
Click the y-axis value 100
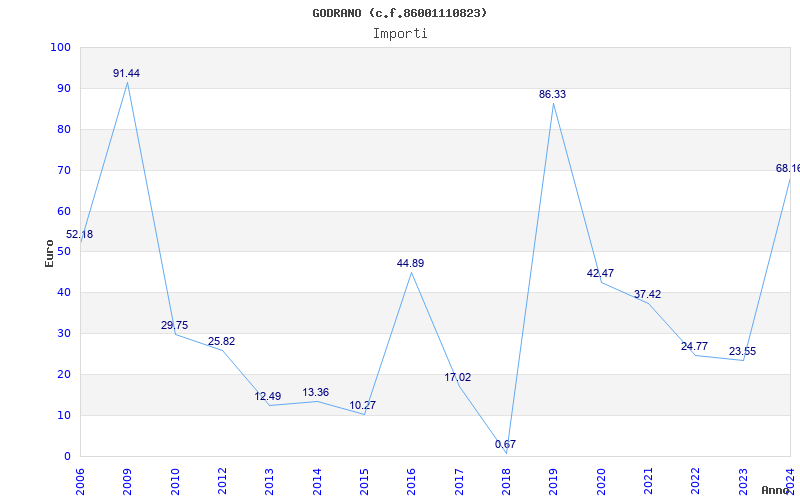point(60,47)
